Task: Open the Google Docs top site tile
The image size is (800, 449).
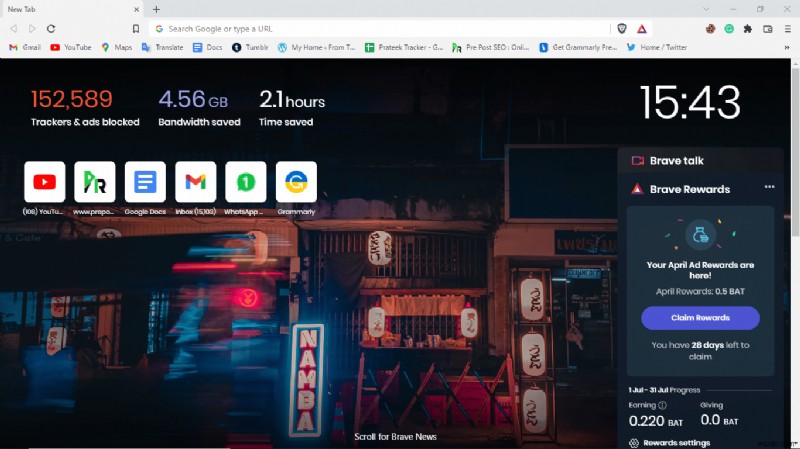Action: tap(145, 182)
